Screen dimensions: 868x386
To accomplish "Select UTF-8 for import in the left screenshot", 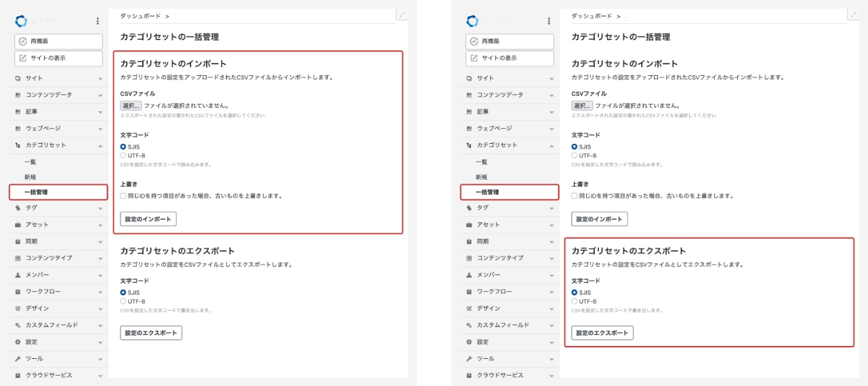I will 123,155.
